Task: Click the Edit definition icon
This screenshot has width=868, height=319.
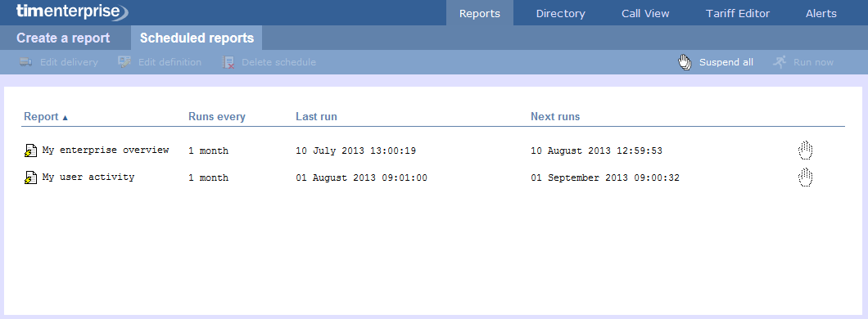Action: (124, 62)
